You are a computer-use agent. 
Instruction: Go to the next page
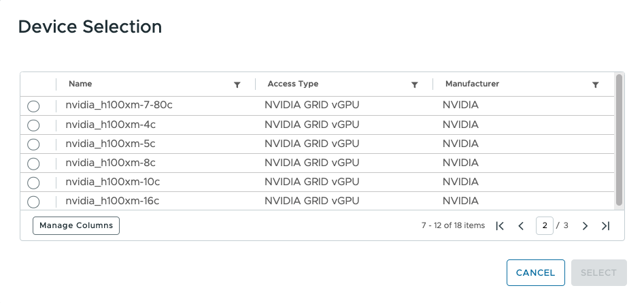tap(585, 226)
